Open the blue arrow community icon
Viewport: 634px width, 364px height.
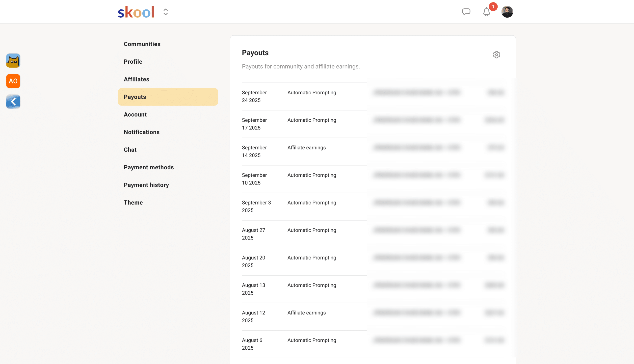click(13, 102)
